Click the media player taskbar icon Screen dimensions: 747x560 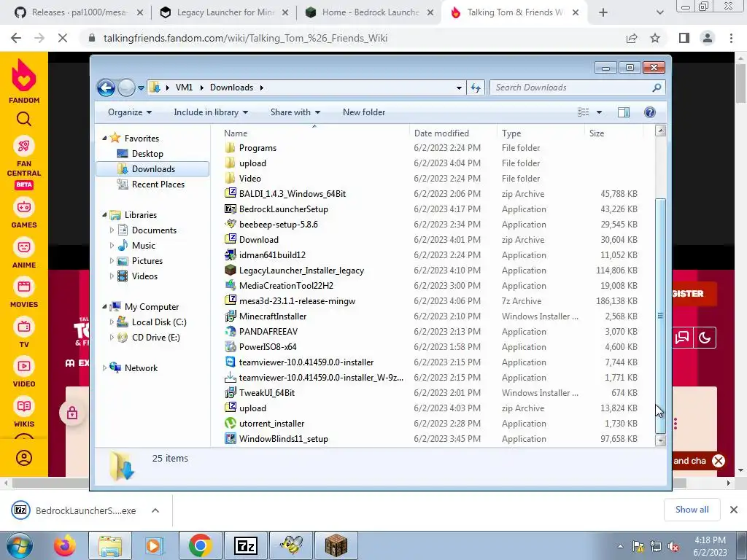[x=153, y=545]
